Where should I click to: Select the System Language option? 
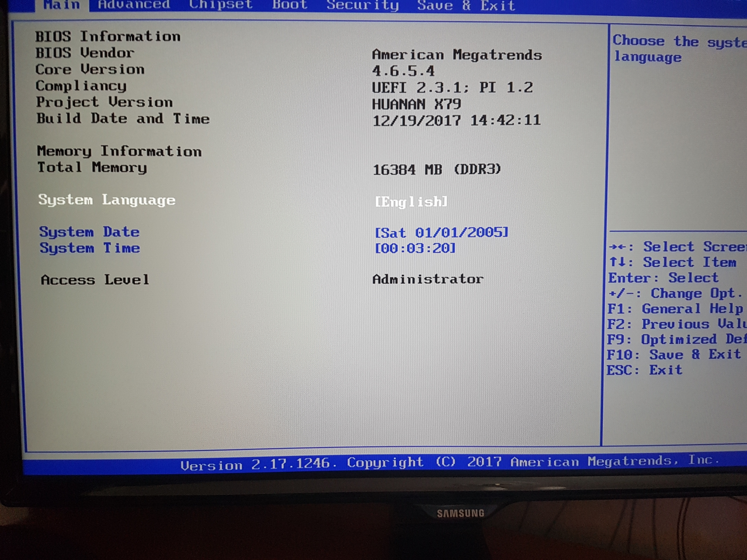[x=107, y=200]
